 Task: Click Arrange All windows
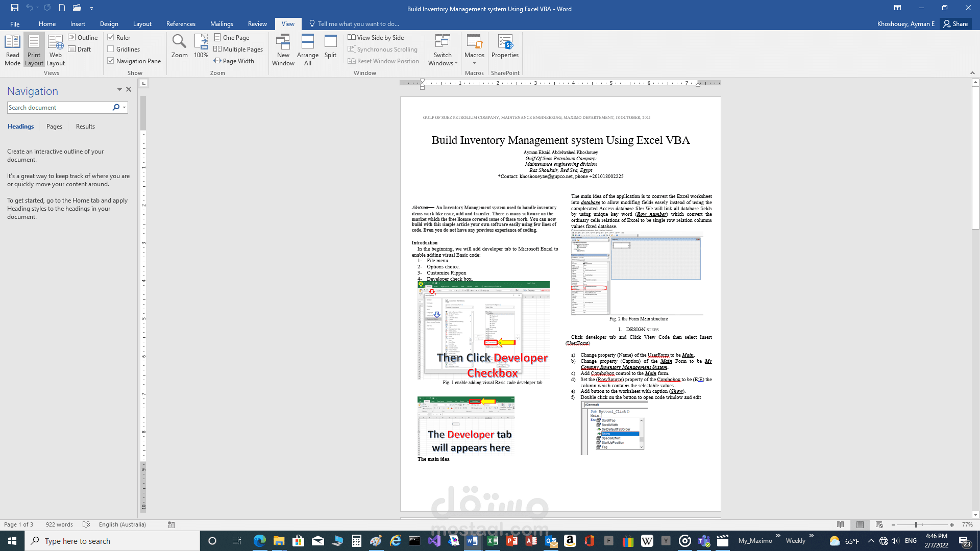coord(307,48)
